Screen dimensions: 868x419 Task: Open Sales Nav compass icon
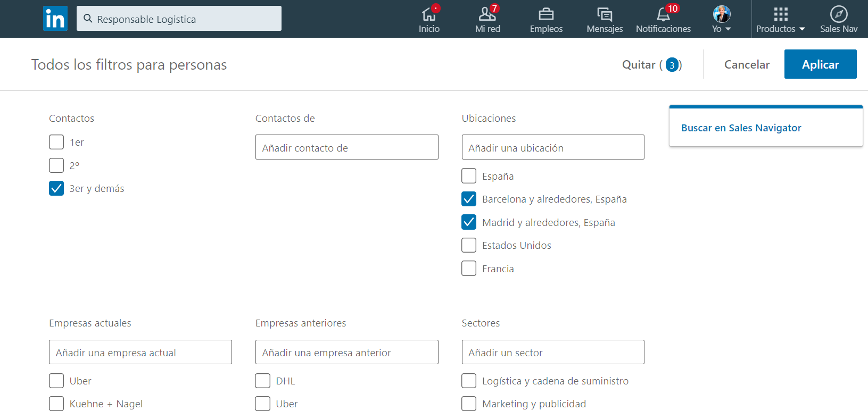coord(839,14)
